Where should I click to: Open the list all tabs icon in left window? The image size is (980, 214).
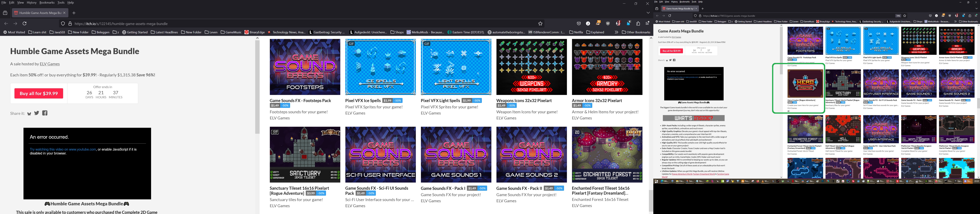coord(5,13)
